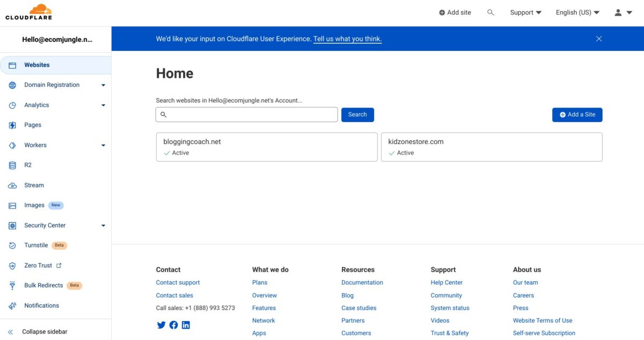This screenshot has width=644, height=340.
Task: Open the Support dropdown menu
Action: 525,12
